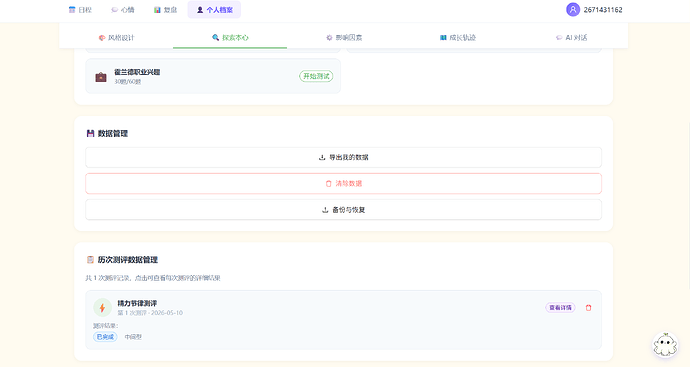The height and width of the screenshot is (367, 690).
Task: Click the 中间型 result label
Action: click(x=133, y=337)
